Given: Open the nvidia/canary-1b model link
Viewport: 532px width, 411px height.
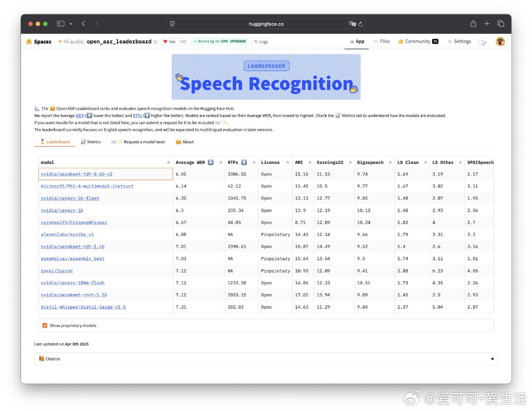Looking at the screenshot, I should click(x=62, y=211).
